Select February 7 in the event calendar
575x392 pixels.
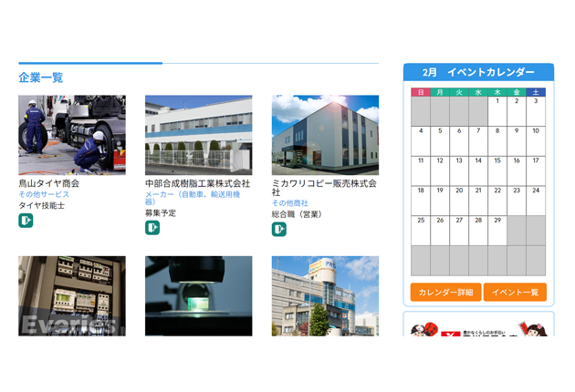coord(478,141)
